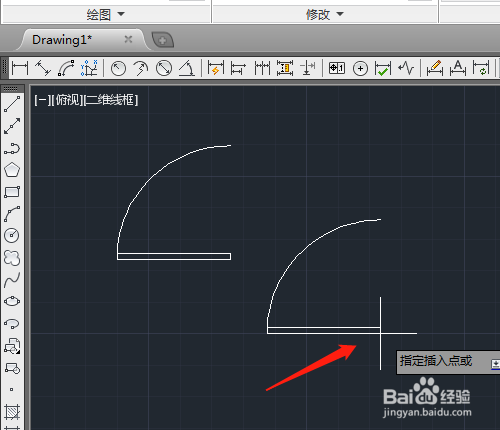
Task: Select the Dimension Break tool
Action: click(308, 68)
